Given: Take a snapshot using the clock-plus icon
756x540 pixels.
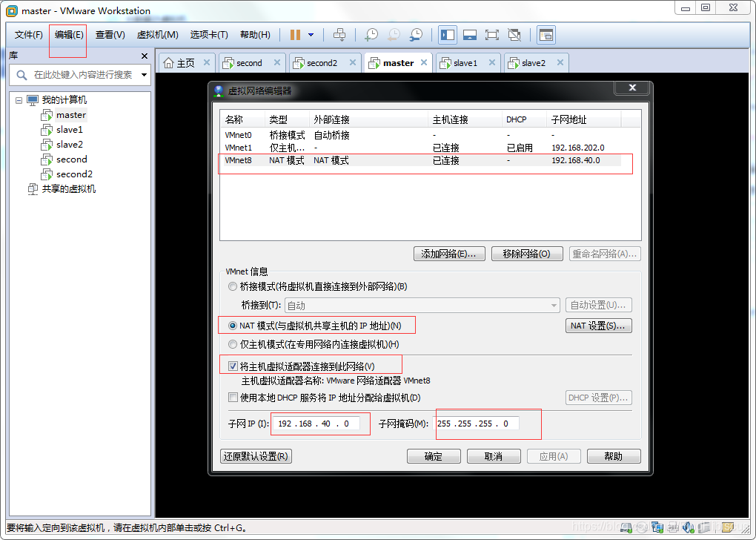Looking at the screenshot, I should click(371, 35).
